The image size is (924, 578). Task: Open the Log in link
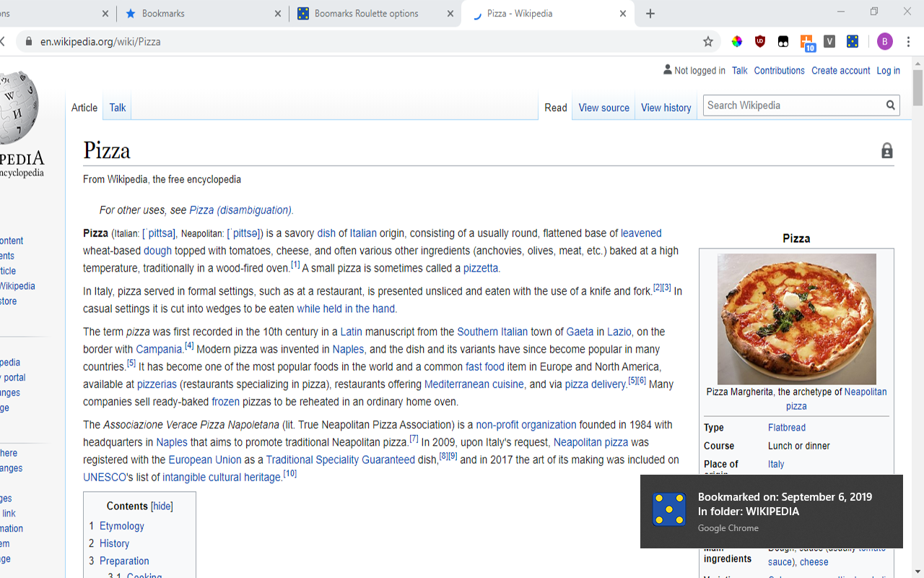click(x=888, y=71)
